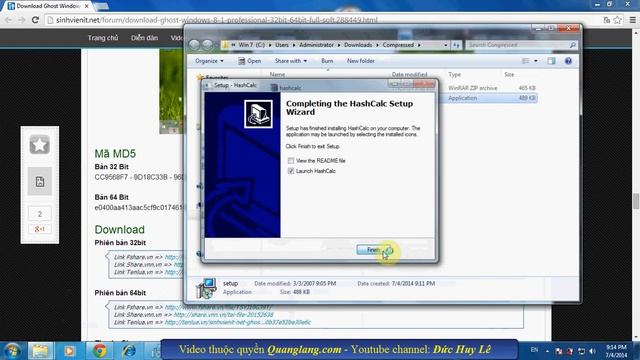This screenshot has width=640, height=360.
Task: Sort files by Size column header
Action: click(509, 75)
